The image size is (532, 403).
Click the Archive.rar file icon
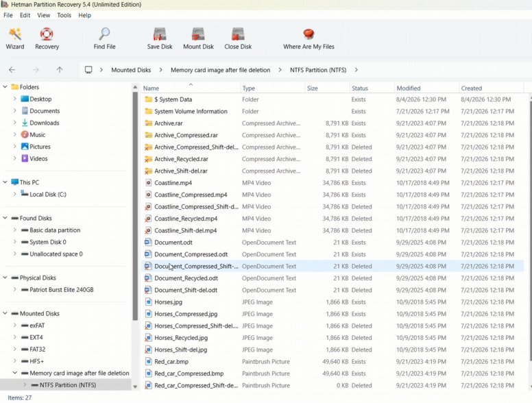[148, 123]
